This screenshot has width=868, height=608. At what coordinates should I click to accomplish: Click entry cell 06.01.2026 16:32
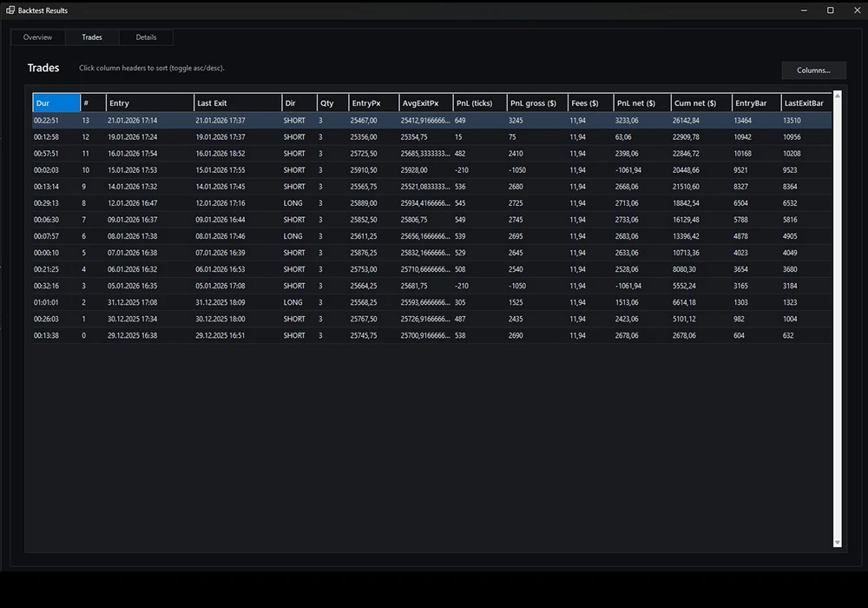(x=132, y=269)
